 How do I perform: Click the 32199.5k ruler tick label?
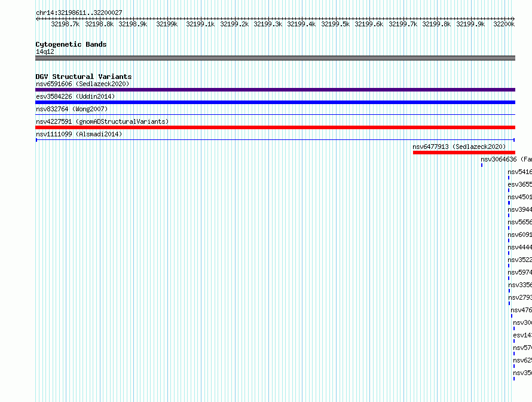tap(335, 24)
